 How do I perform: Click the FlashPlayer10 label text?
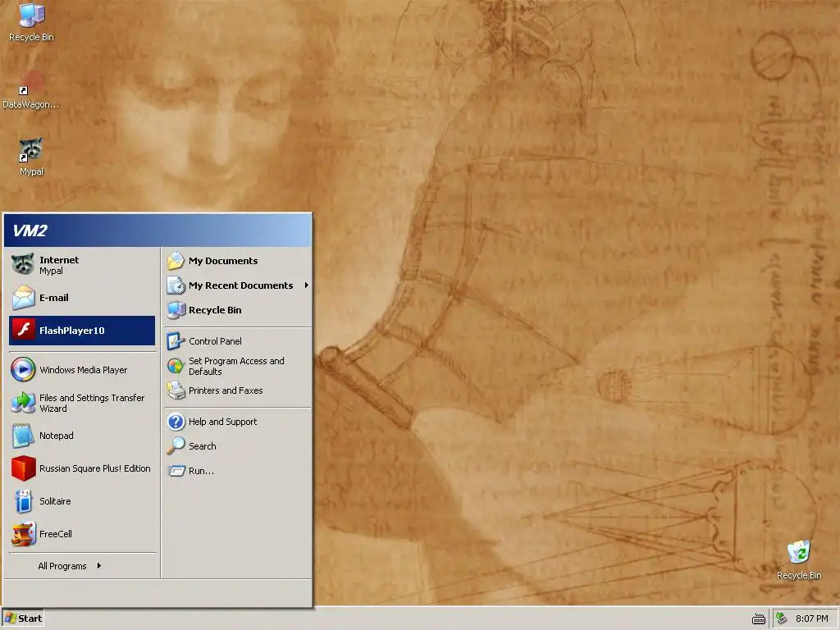coord(72,331)
